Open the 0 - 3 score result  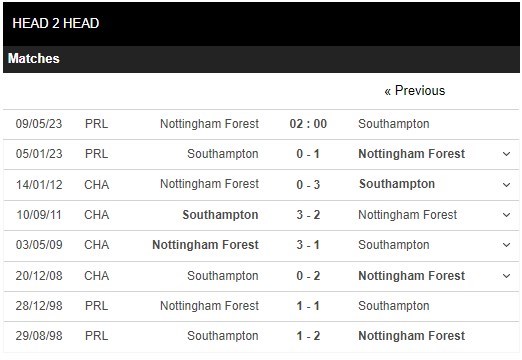[308, 184]
